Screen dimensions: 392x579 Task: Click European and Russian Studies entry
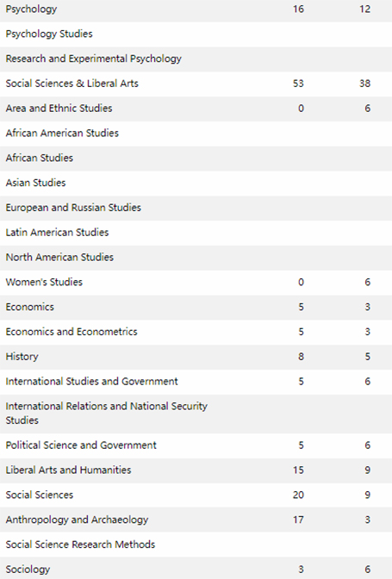pyautogui.click(x=73, y=208)
